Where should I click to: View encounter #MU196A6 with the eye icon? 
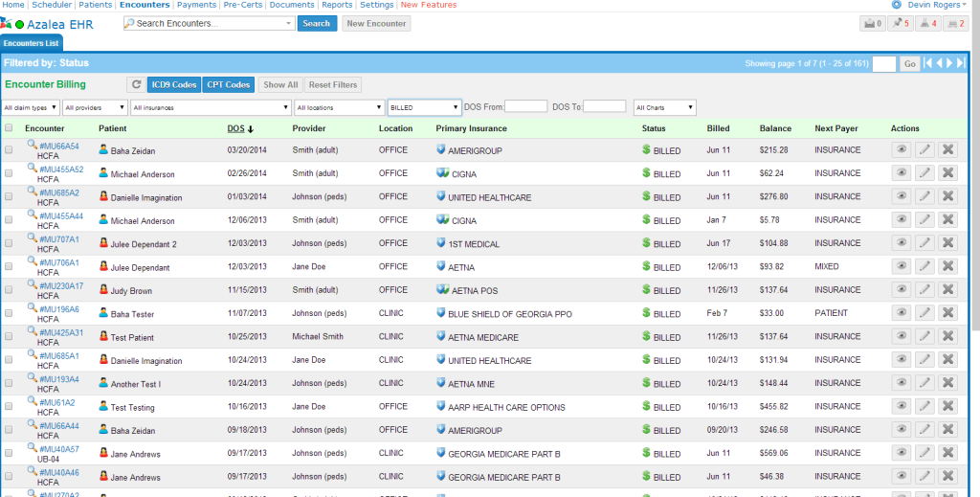coord(901,313)
